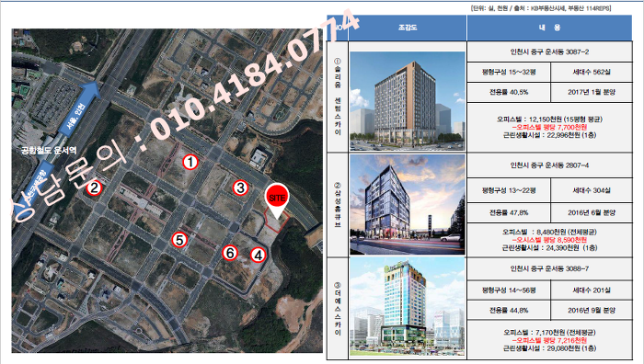Open the 삼성홈큐브 building rendering thumbnail

pyautogui.click(x=408, y=204)
